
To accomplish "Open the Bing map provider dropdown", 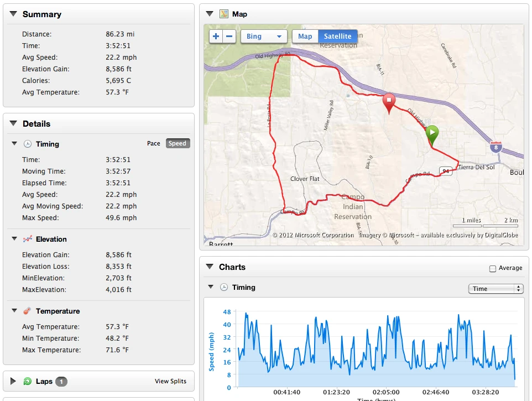I will pos(264,37).
